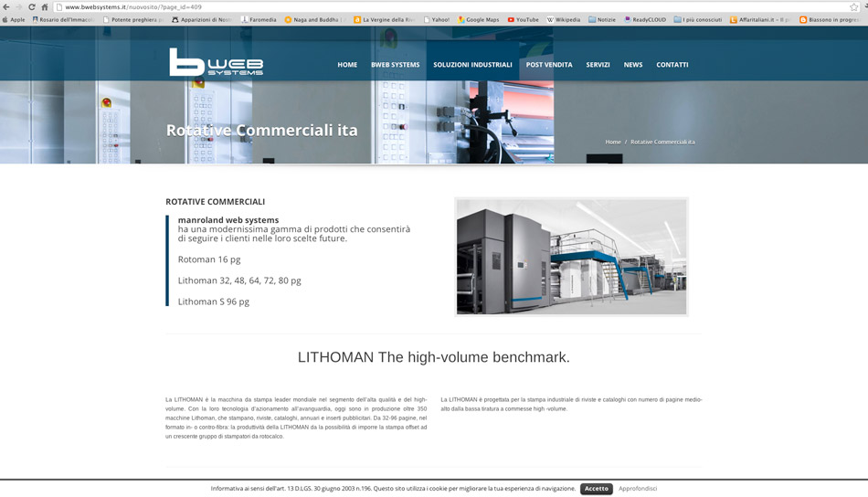This screenshot has height=497, width=868.
Task: Bookmark this page with the star icon
Action: click(853, 7)
